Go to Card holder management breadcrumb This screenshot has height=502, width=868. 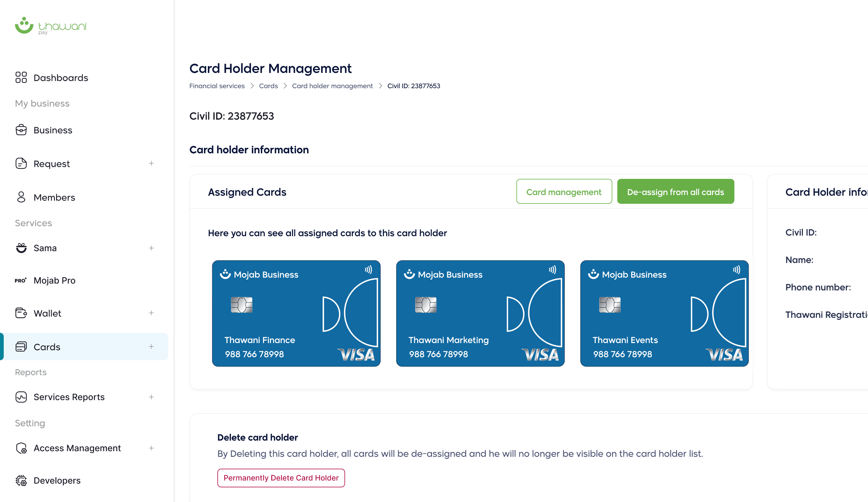point(332,86)
